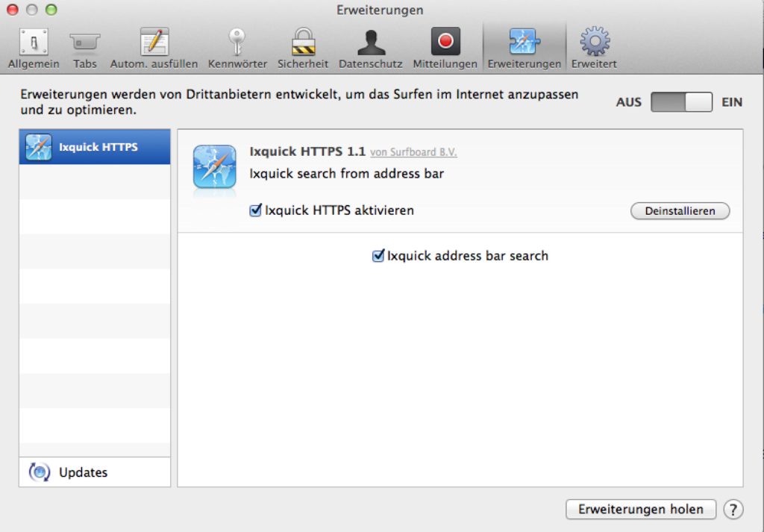Open the Autom. ausfüllen pane
Screen dimensions: 764x532
point(154,48)
